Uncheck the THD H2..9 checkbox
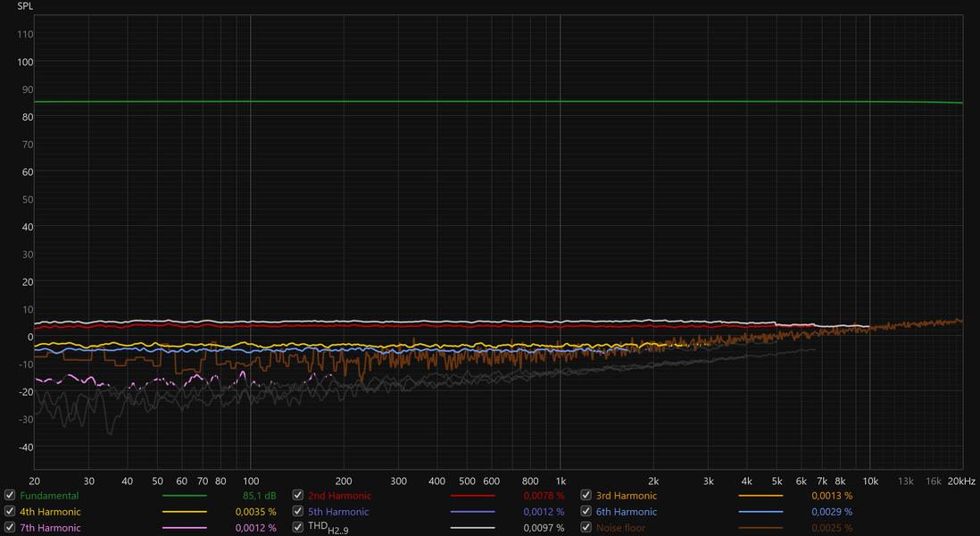 click(x=297, y=528)
